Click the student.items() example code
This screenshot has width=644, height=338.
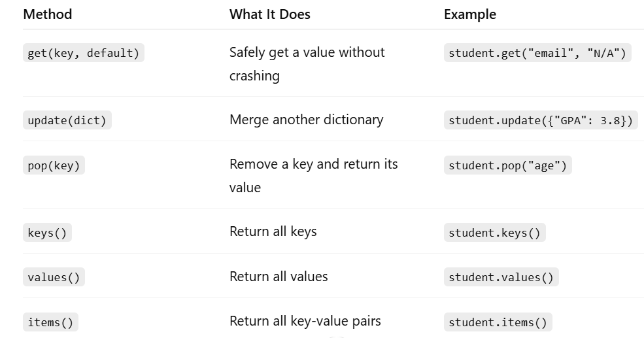pyautogui.click(x=498, y=322)
